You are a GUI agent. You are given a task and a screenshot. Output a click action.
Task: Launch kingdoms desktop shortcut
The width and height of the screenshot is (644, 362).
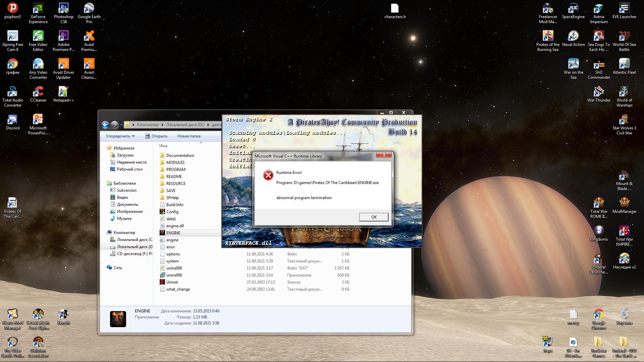point(599,233)
